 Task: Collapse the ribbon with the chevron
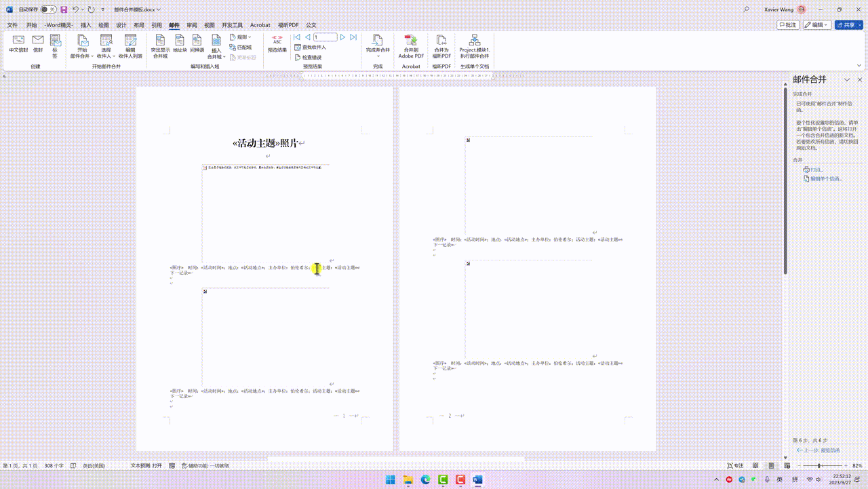tap(859, 66)
